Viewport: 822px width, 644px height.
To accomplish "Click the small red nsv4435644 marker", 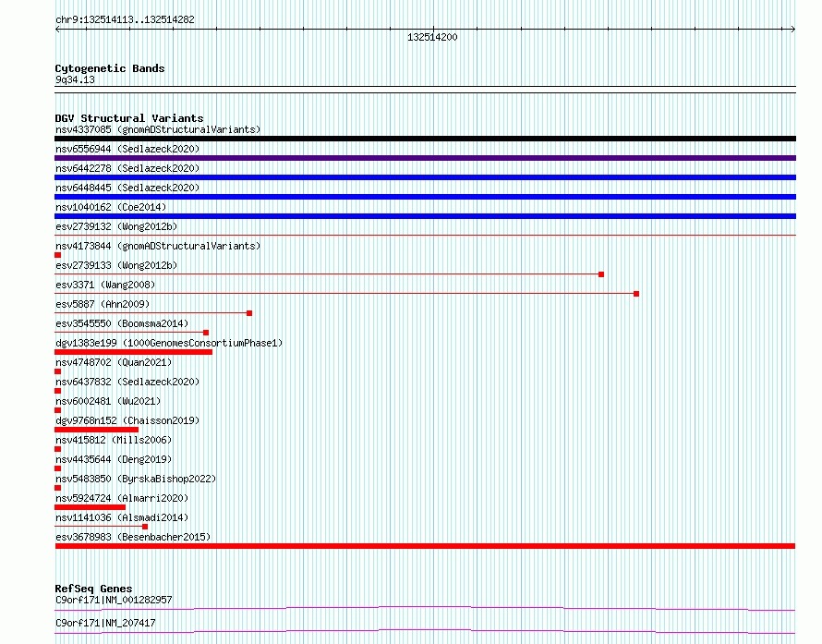I will (57, 468).
